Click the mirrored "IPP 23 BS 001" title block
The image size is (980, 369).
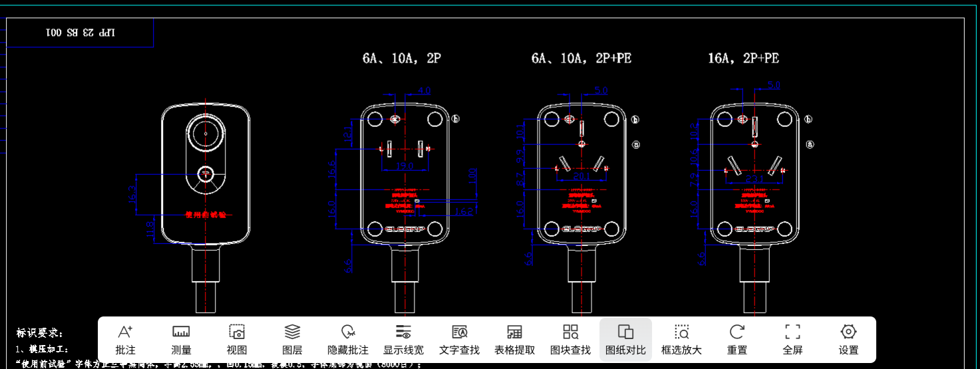tap(80, 33)
